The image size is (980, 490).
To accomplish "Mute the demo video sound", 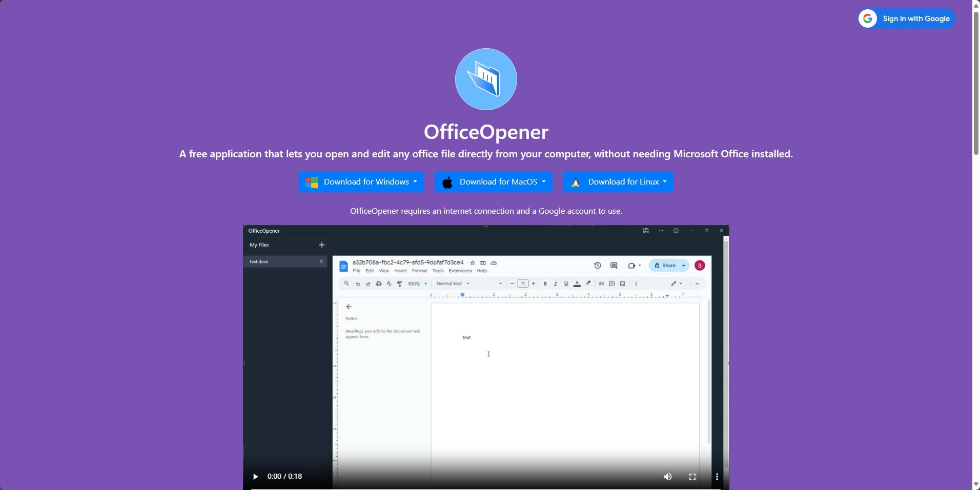I will click(x=668, y=477).
